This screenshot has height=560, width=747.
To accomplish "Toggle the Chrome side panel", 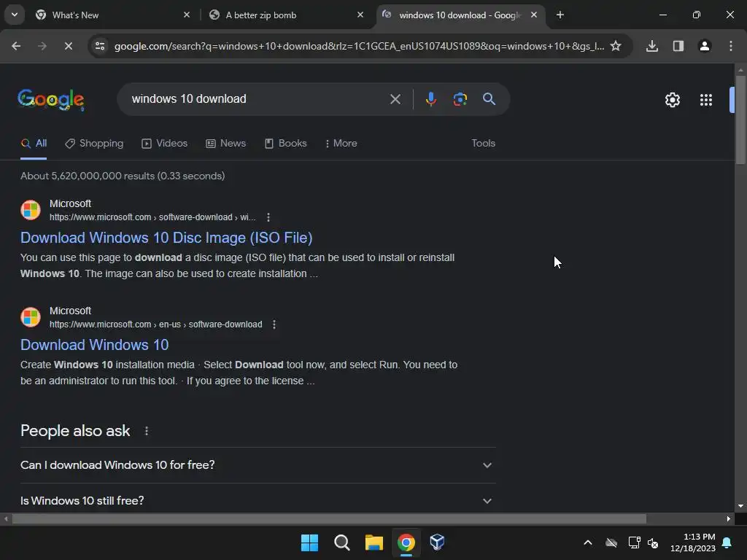I will pos(678,46).
